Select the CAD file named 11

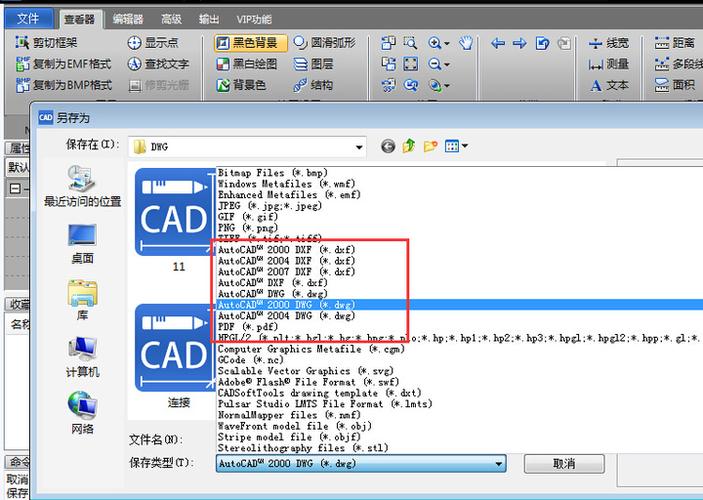(175, 220)
